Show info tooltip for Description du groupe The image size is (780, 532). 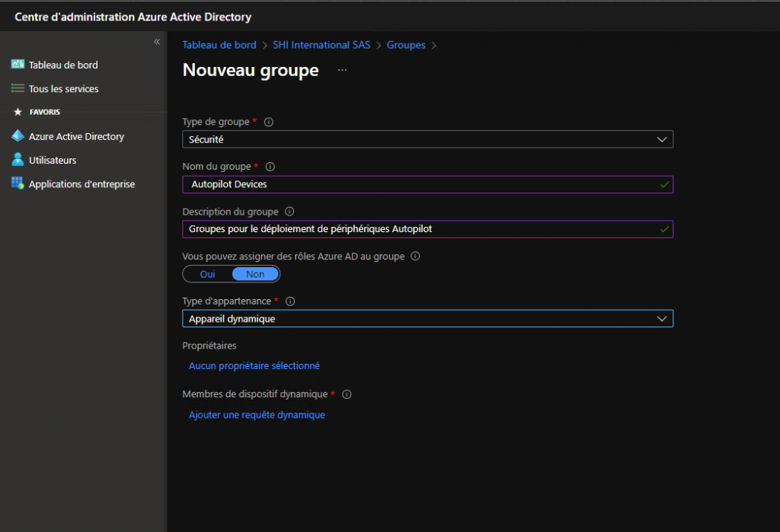[289, 212]
